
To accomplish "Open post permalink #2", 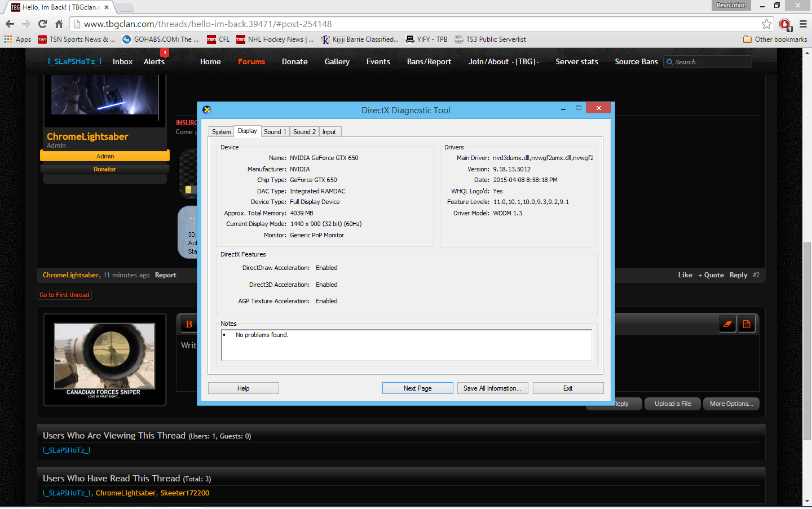I will 756,275.
